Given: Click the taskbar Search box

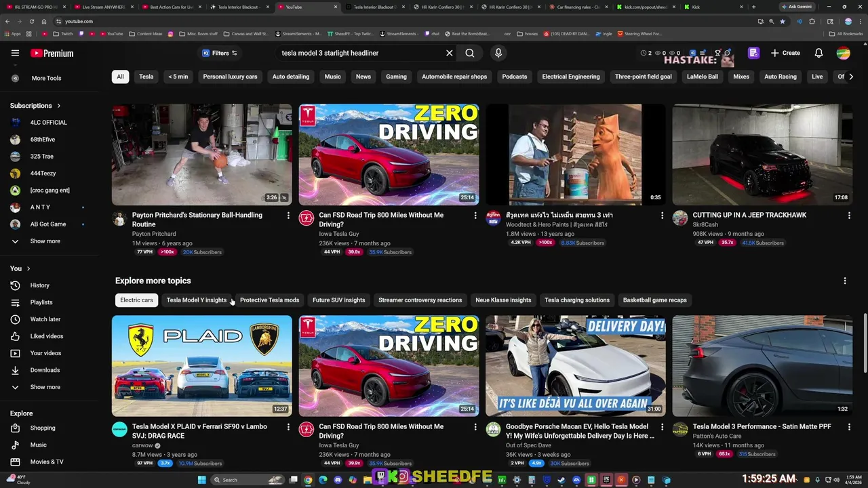Looking at the screenshot, I should 248,480.
